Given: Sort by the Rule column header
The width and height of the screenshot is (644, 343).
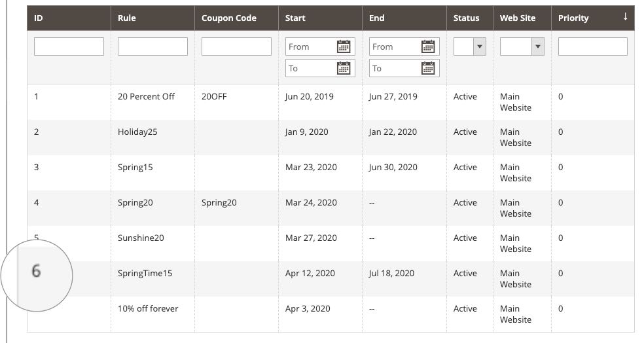Looking at the screenshot, I should (x=127, y=18).
